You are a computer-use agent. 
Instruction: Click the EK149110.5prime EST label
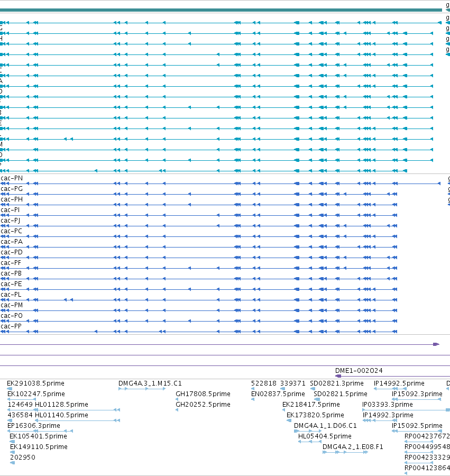(39, 447)
